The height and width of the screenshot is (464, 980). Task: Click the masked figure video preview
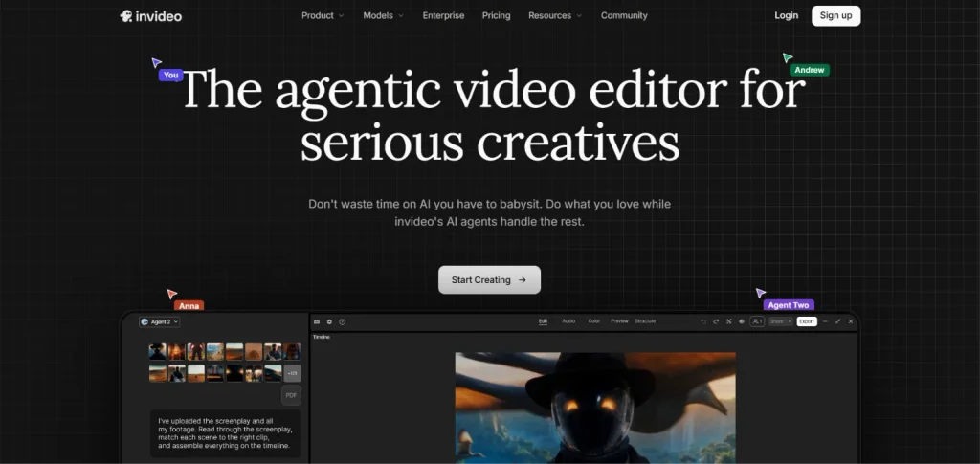click(x=595, y=408)
